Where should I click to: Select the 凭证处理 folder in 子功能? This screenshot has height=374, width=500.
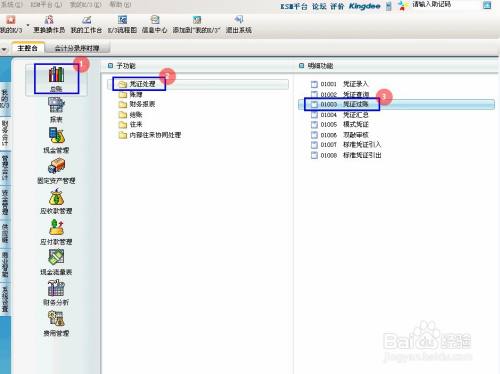[198, 84]
